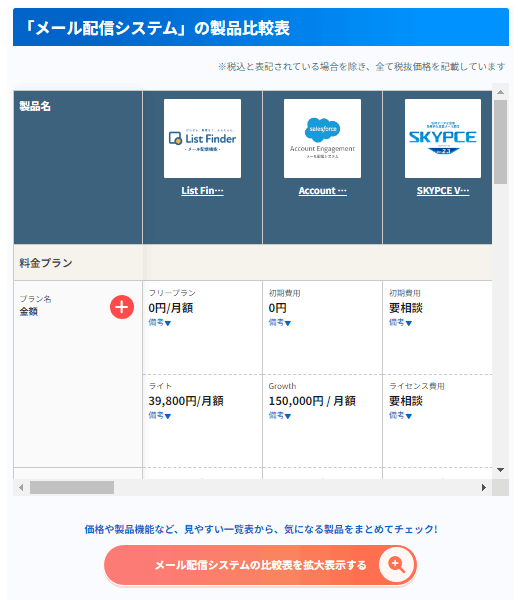Select the 金額 row label
The width and height of the screenshot is (520, 600).
[29, 311]
